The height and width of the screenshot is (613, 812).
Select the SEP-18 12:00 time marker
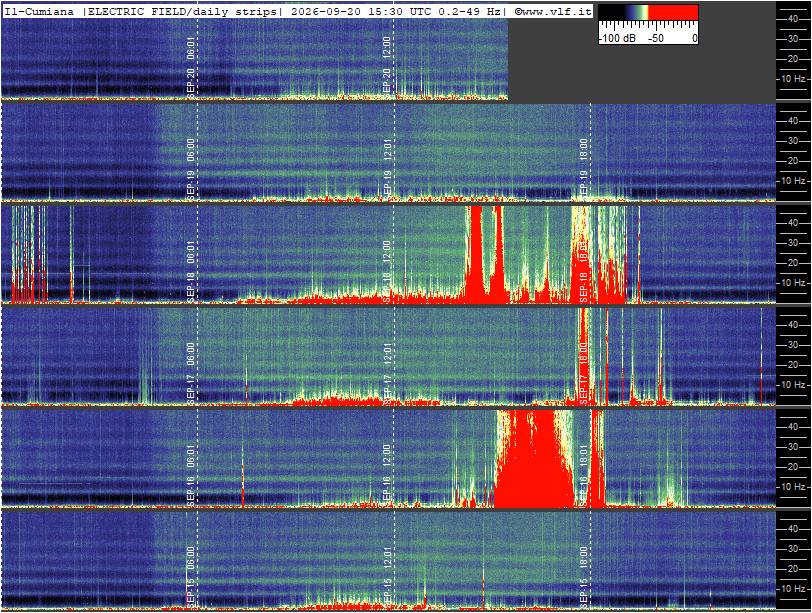coord(387,270)
